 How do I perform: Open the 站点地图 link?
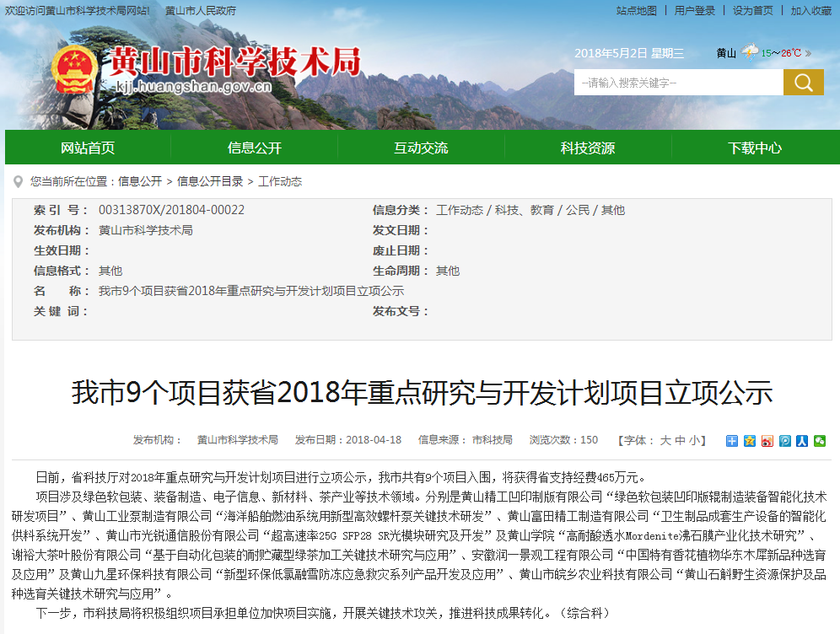point(636,11)
